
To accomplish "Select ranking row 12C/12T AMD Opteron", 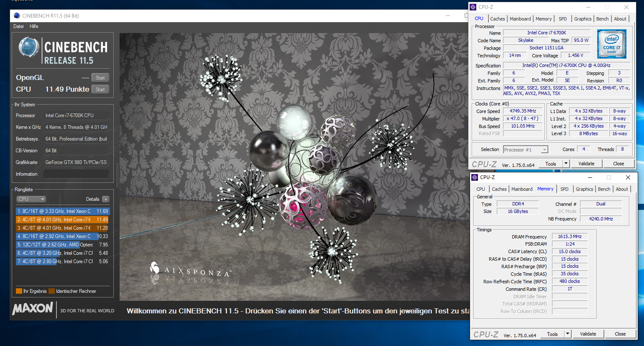I will (63, 245).
